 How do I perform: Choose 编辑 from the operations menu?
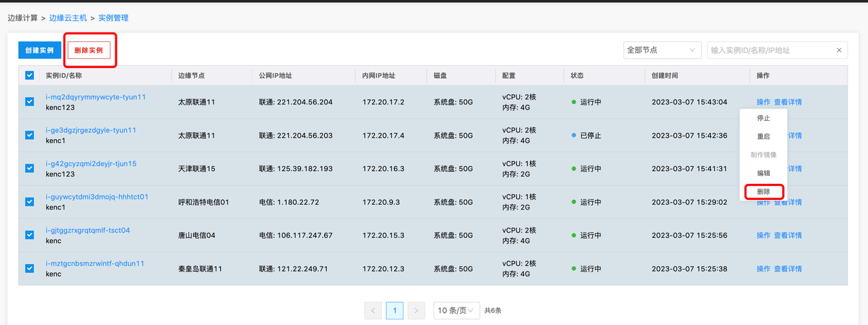pyautogui.click(x=763, y=173)
